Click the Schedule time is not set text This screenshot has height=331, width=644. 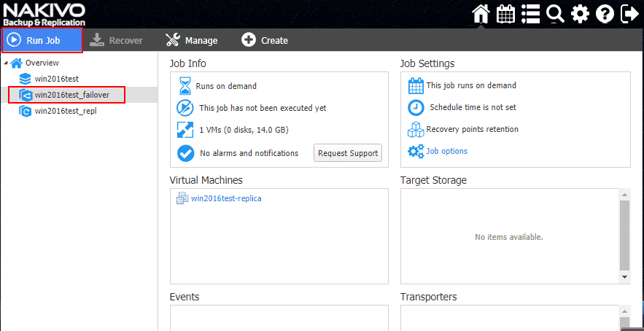coord(473,108)
